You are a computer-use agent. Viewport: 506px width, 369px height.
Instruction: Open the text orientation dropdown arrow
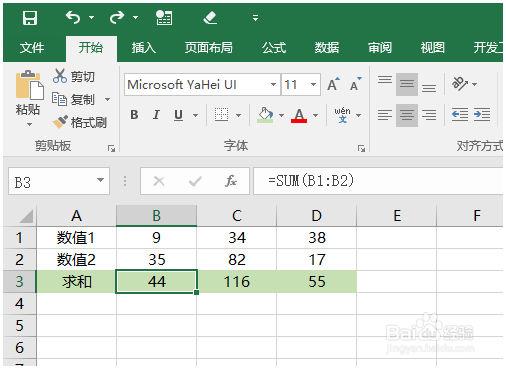475,84
